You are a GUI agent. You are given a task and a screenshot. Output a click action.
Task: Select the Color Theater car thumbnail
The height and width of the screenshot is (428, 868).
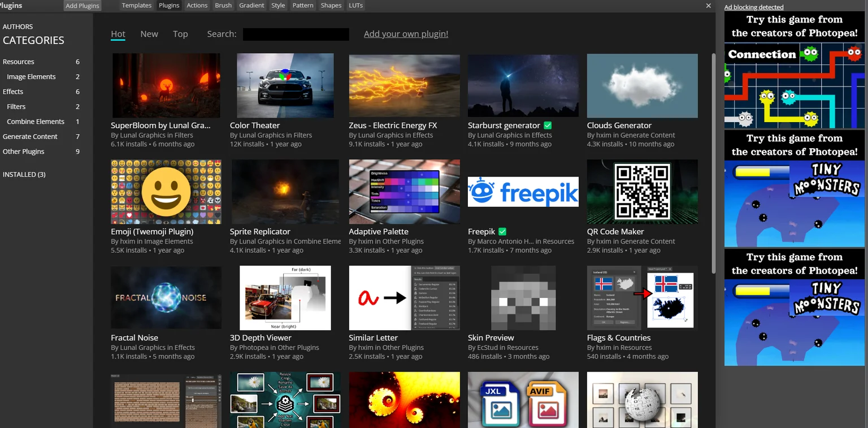[x=285, y=85]
